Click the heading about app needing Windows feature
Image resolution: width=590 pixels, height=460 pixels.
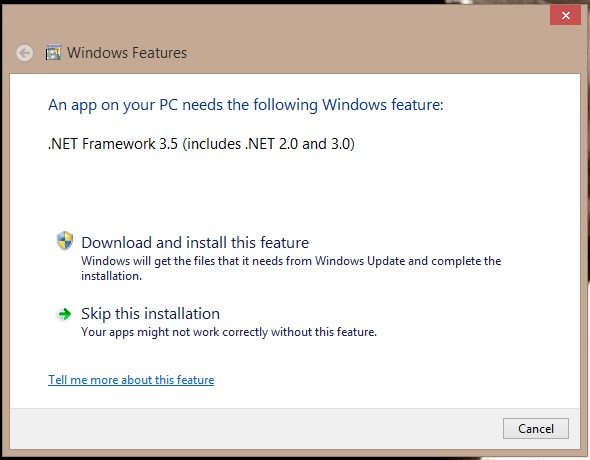tap(246, 105)
